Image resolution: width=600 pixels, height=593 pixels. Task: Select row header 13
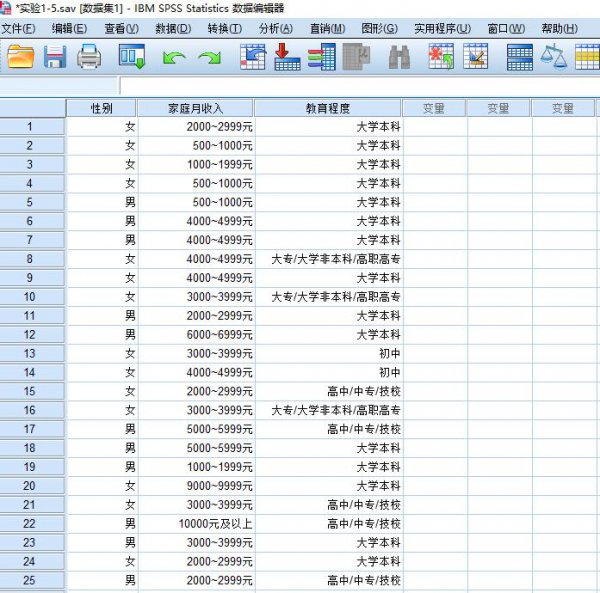32,354
